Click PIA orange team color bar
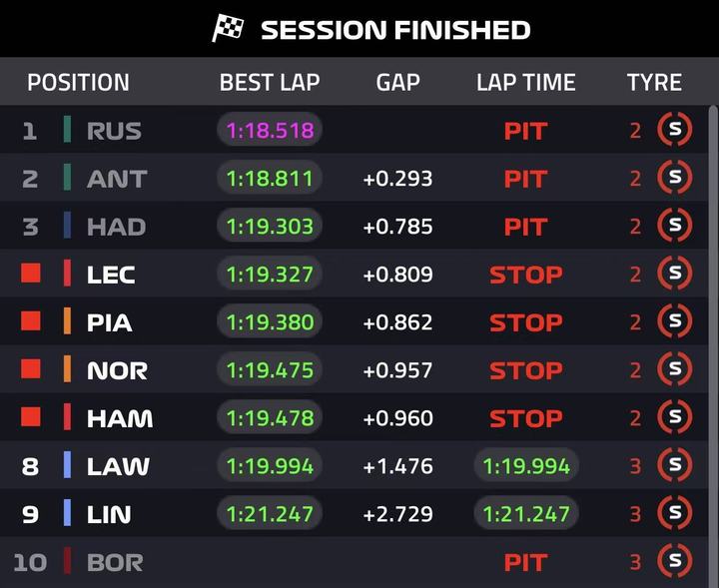 click(67, 321)
